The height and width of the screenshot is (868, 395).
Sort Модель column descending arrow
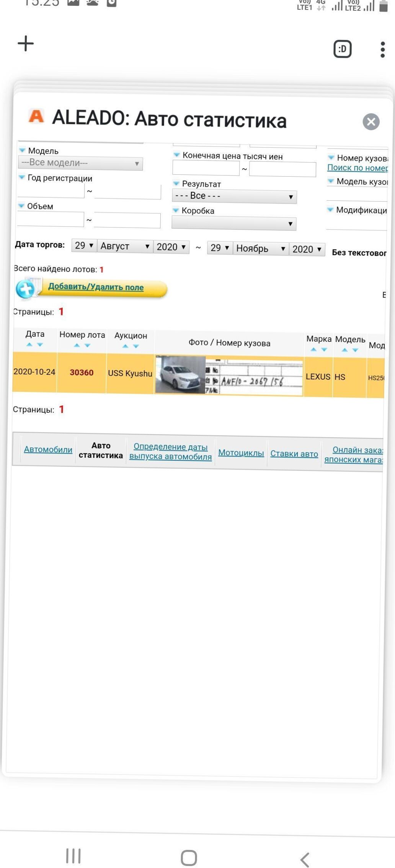tap(355, 350)
